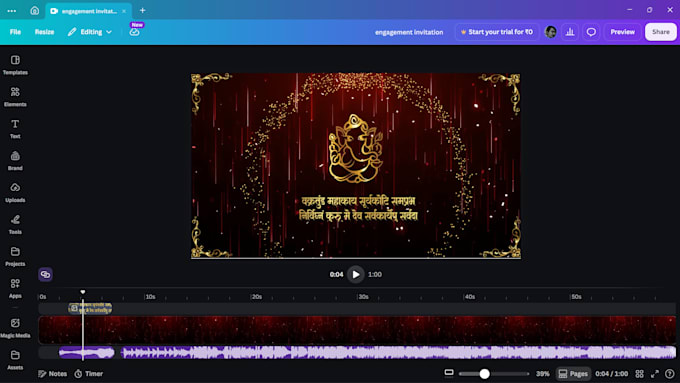Adjust the zoom slider handle
The image size is (680, 383).
pos(484,373)
